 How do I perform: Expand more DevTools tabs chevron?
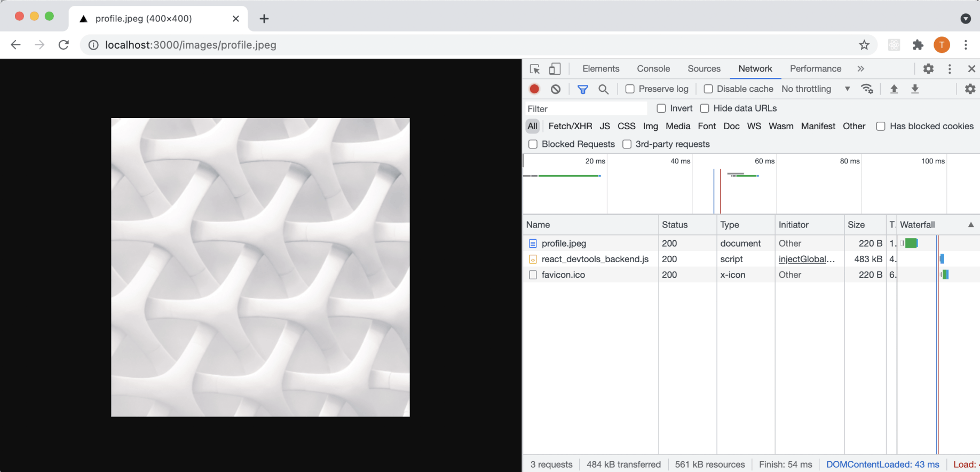pos(860,69)
